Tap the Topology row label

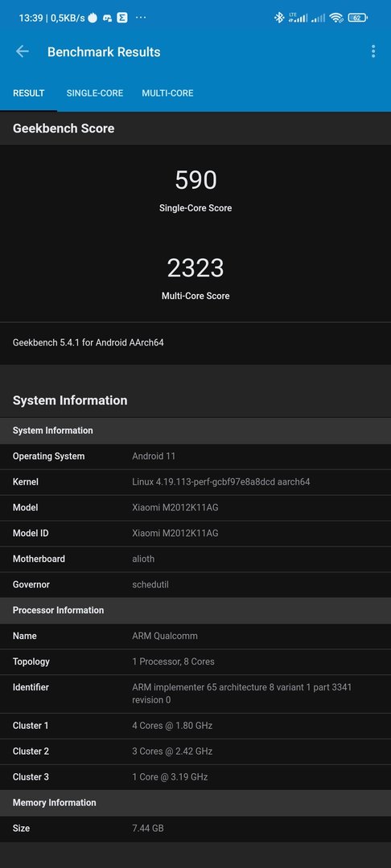point(31,661)
